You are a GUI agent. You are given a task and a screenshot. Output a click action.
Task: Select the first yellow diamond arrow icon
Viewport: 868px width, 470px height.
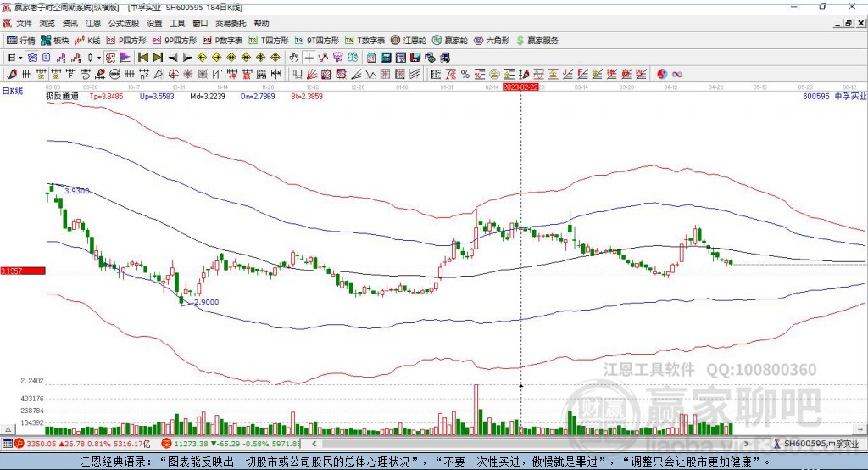tap(202, 58)
